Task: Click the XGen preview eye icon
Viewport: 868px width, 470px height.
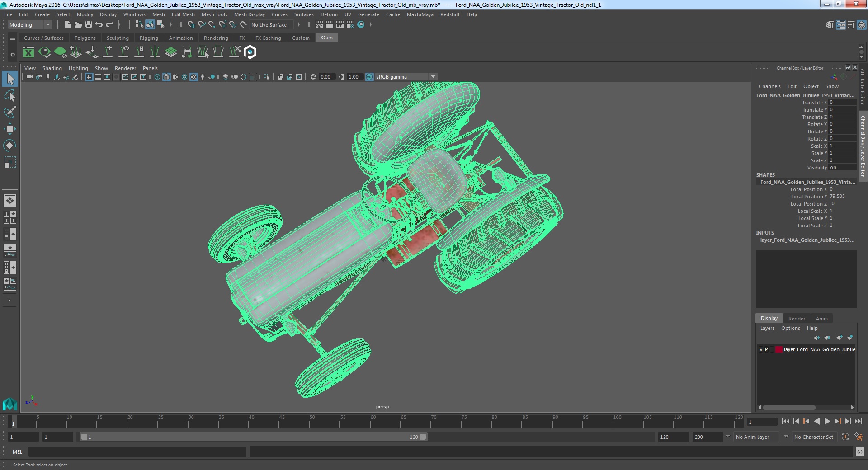Action: [x=44, y=52]
